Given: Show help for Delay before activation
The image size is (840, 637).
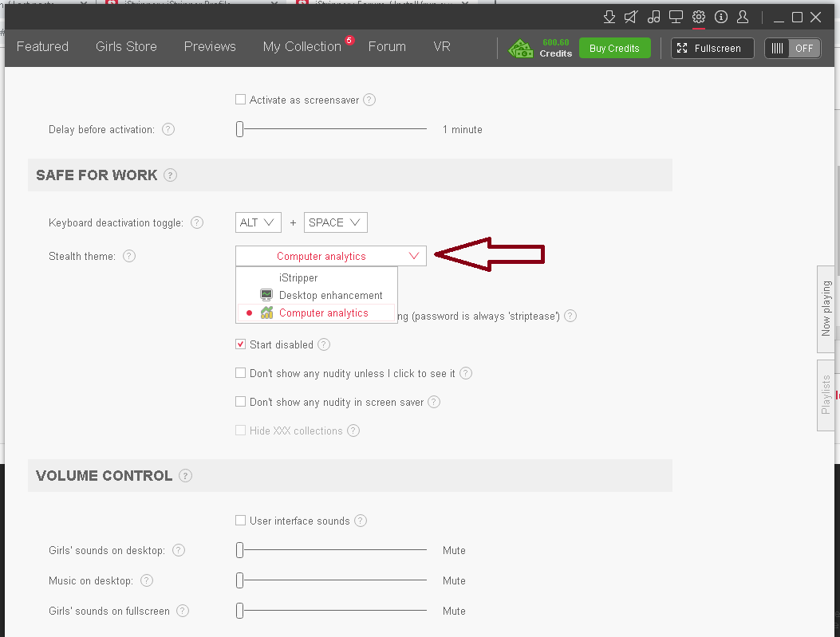Looking at the screenshot, I should coord(168,129).
